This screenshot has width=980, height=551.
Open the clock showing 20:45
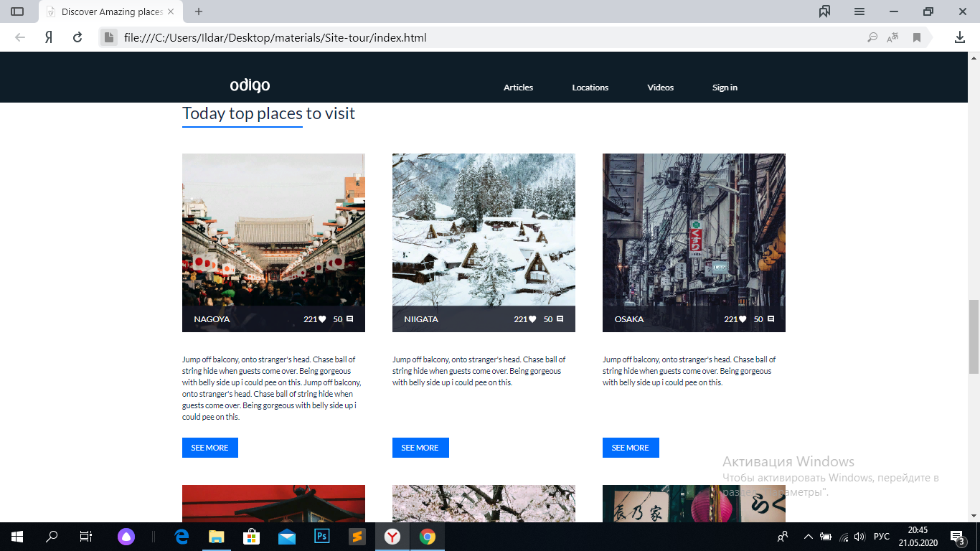(918, 537)
